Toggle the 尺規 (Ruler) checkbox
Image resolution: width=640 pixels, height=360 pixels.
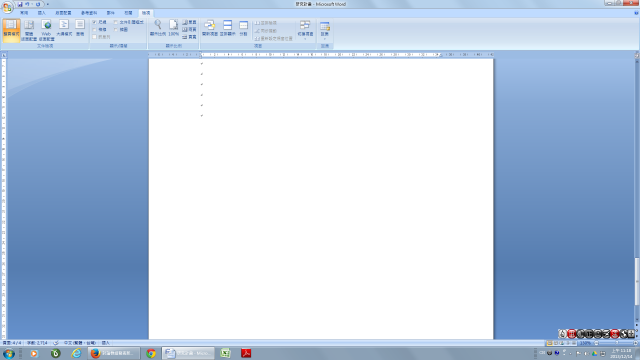pyautogui.click(x=95, y=22)
